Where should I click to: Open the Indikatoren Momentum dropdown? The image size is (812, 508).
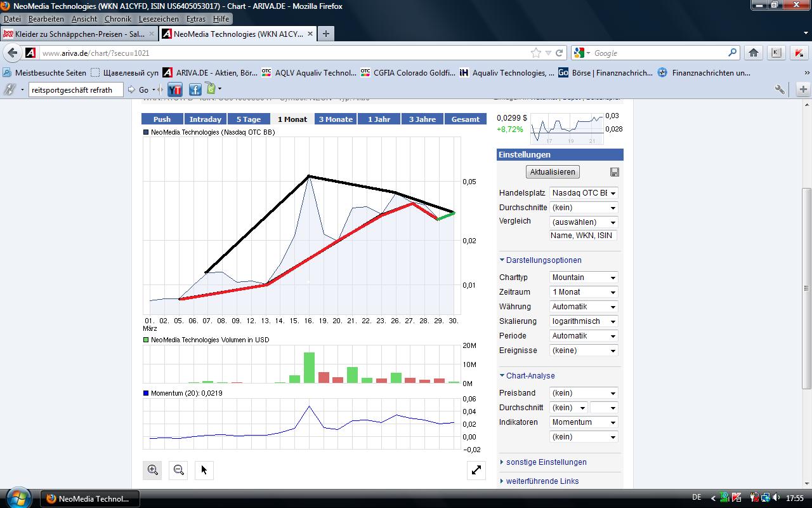coord(584,422)
